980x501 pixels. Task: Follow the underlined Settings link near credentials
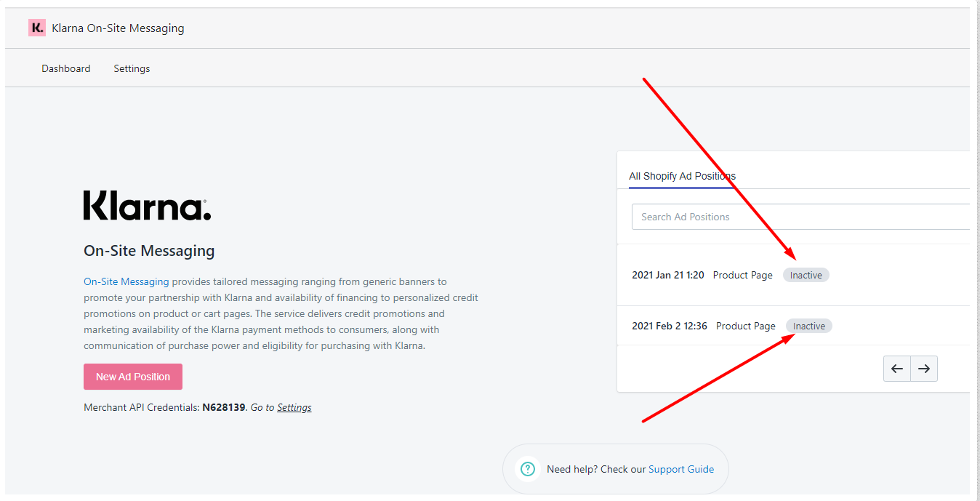(x=294, y=407)
